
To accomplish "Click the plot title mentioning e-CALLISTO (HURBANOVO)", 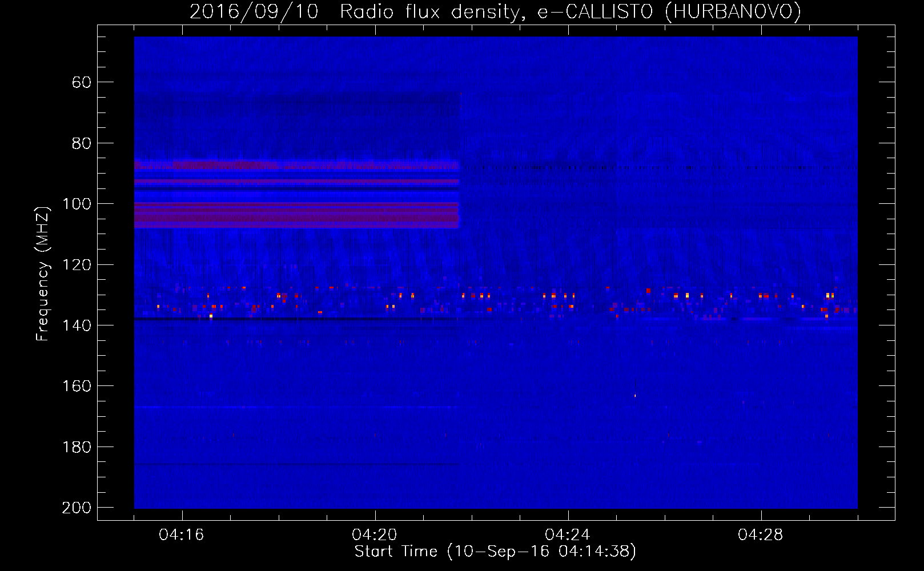I will click(x=495, y=11).
